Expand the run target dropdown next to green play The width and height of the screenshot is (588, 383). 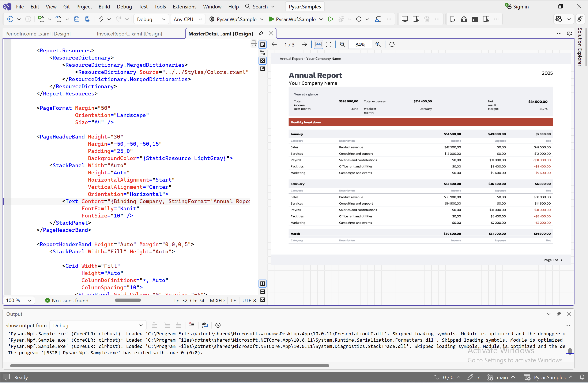(321, 19)
